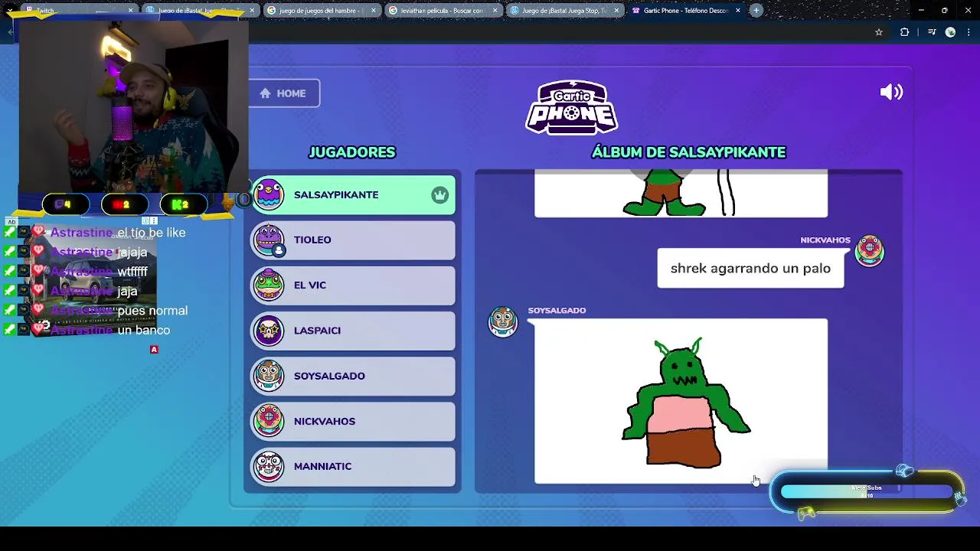Select player LASPAICI in the list
Screen dimensions: 980x551
(353, 331)
